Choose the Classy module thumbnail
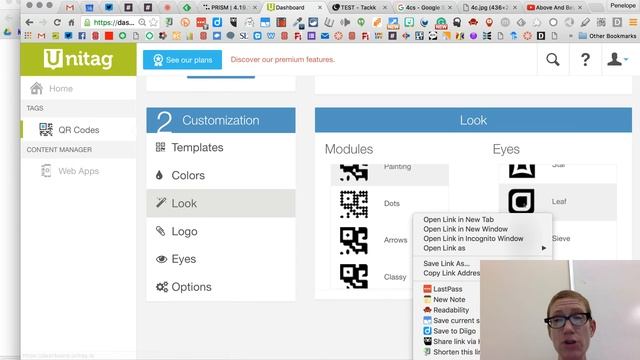 click(354, 276)
